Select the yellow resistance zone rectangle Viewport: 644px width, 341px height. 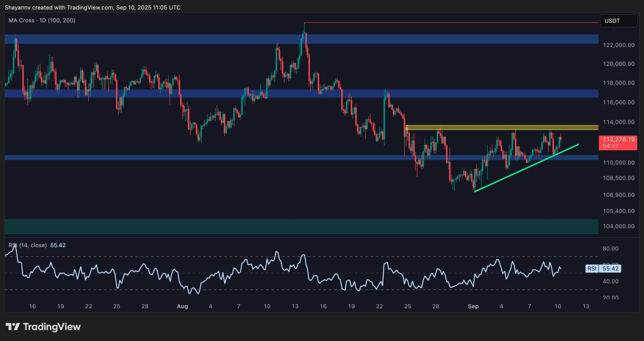502,128
